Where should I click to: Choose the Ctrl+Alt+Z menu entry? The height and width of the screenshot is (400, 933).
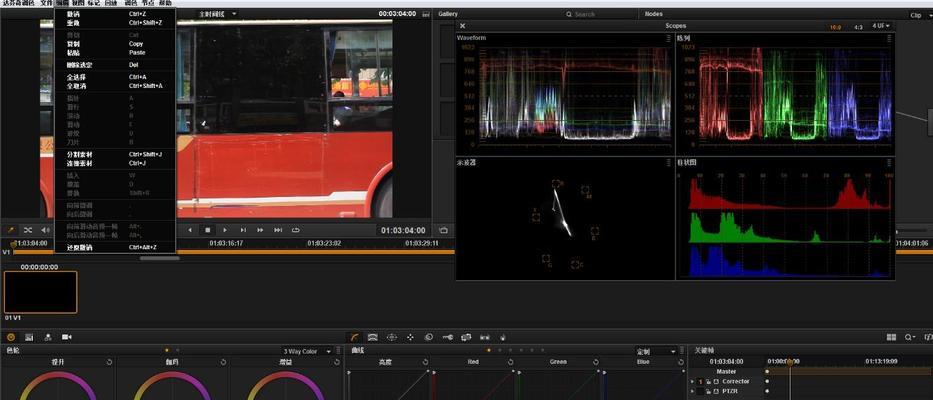[x=115, y=248]
